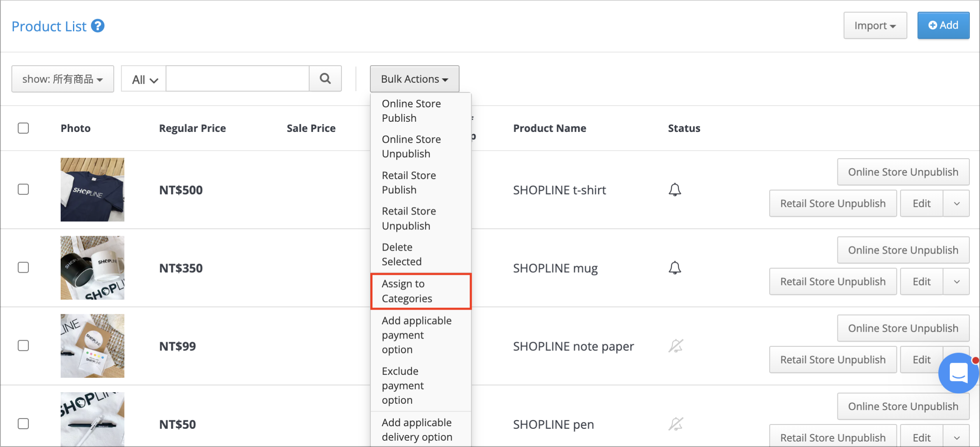Click Retail Store Unpublish for SHOPLINE mug
The image size is (980, 447).
(x=833, y=282)
